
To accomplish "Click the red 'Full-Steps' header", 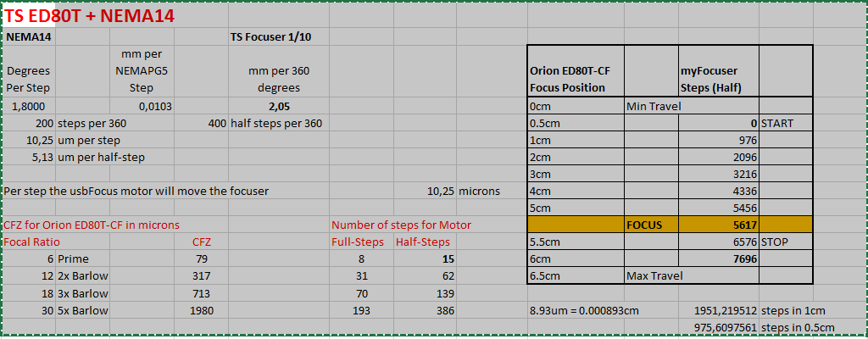I will coord(358,242).
